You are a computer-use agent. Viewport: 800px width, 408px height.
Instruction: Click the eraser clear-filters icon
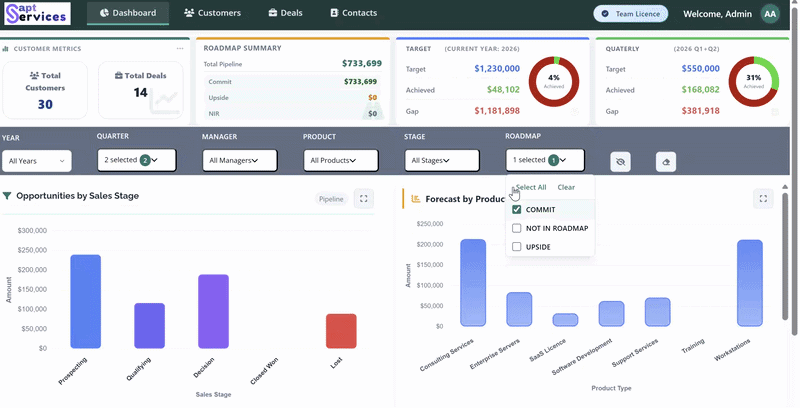pyautogui.click(x=666, y=162)
